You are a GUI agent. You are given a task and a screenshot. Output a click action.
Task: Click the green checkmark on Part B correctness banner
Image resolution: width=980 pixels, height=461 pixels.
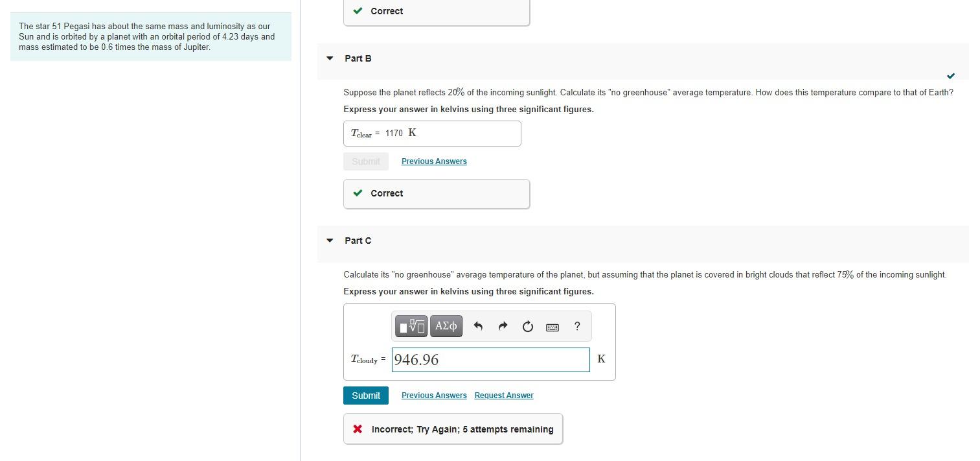(x=357, y=193)
